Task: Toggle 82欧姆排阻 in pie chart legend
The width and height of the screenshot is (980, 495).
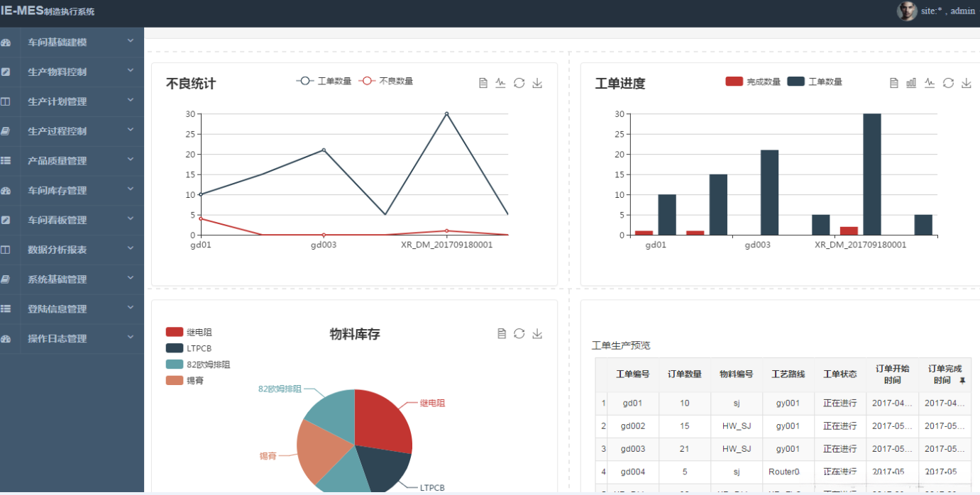Action: pos(198,365)
